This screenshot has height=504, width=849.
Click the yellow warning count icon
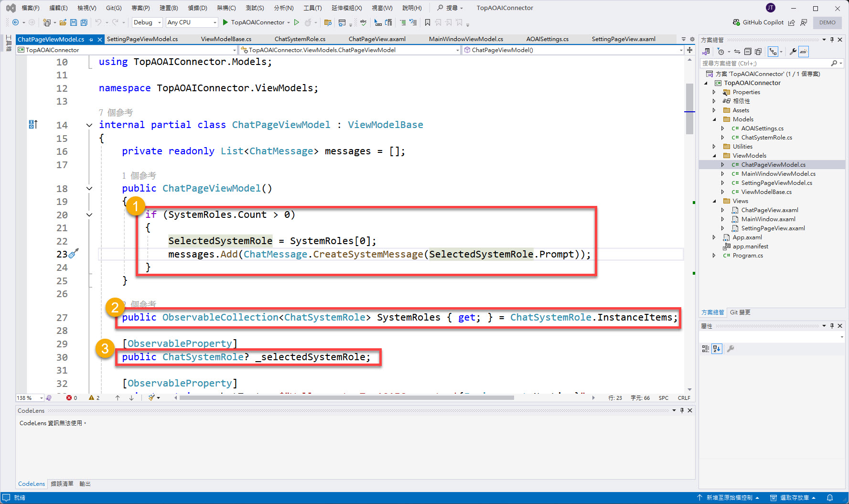(x=92, y=398)
